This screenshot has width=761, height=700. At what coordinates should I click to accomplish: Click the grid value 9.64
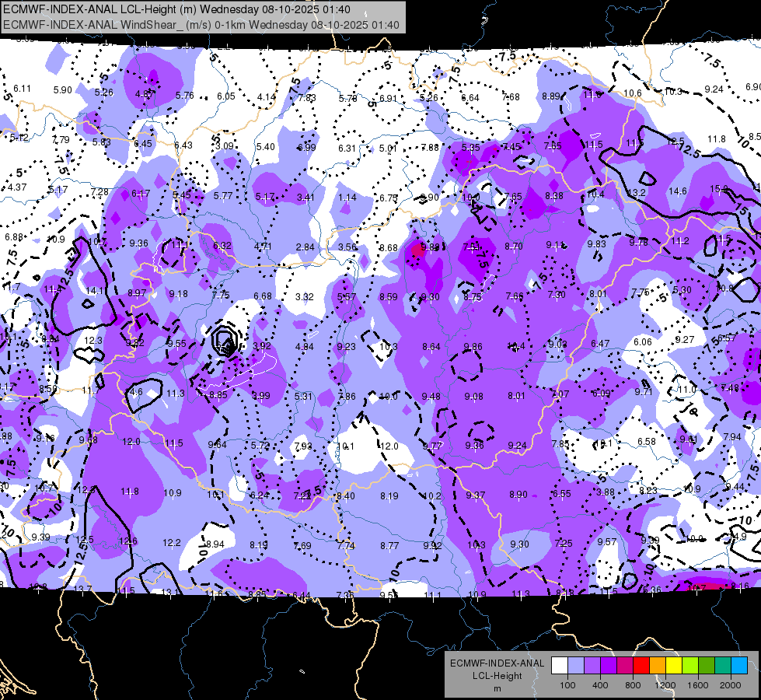point(217,444)
